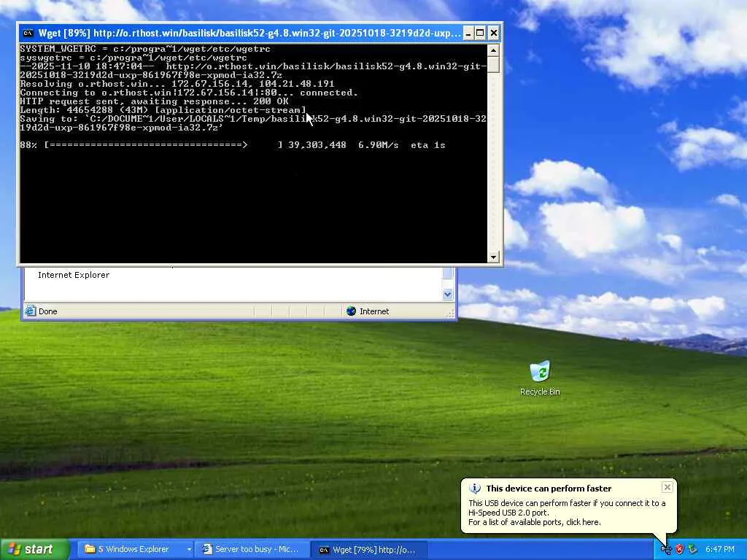Click the USB device tray icon
Screen dimensions: 747x560
point(666,550)
